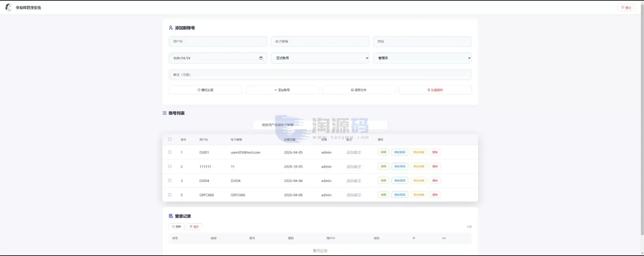Click yellow 修改邮箱 button for DJ004
644x256 pixels.
(418, 181)
